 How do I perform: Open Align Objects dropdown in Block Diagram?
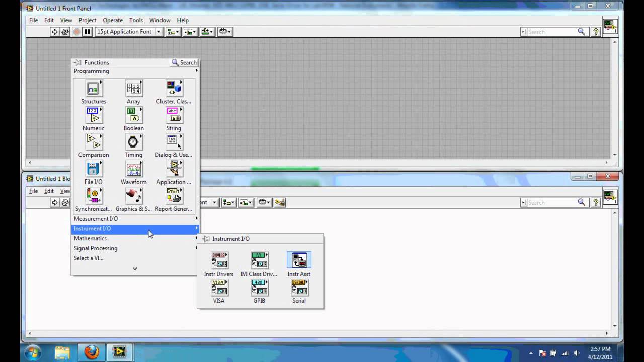tap(228, 202)
